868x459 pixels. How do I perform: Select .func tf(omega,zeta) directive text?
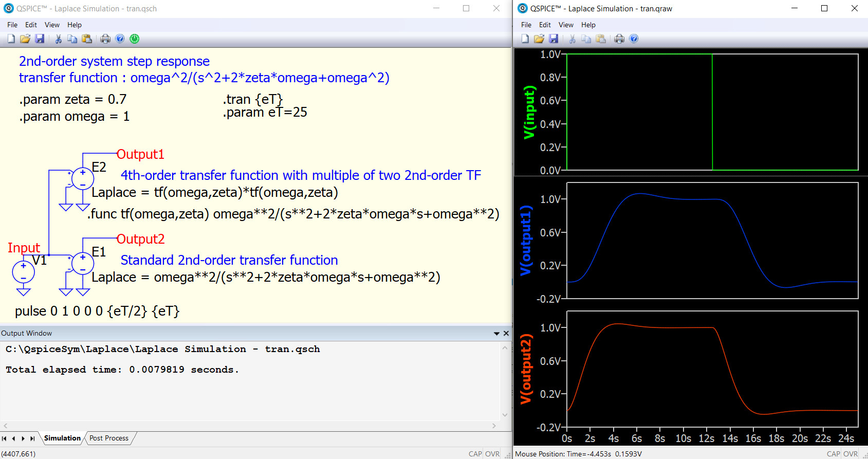[293, 214]
